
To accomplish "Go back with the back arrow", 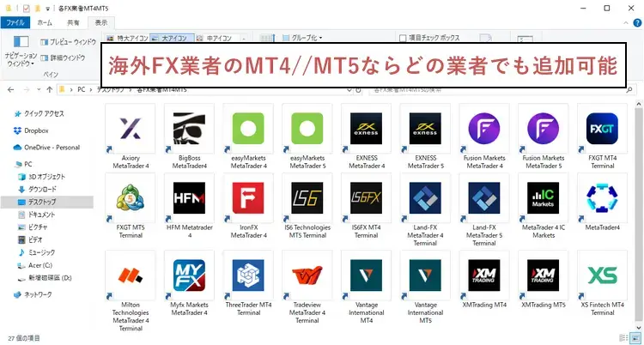I will pyautogui.click(x=11, y=89).
